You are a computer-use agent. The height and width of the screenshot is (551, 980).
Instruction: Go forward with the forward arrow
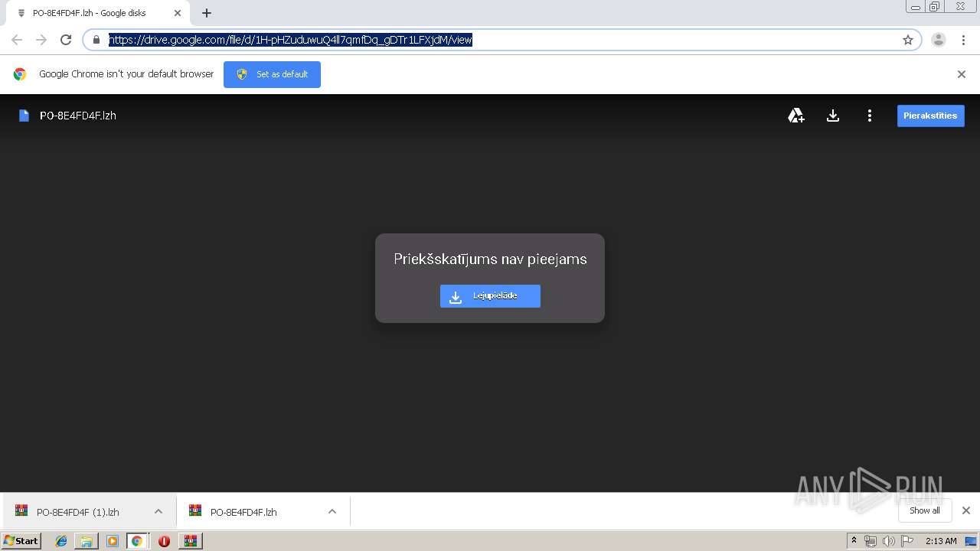click(41, 40)
